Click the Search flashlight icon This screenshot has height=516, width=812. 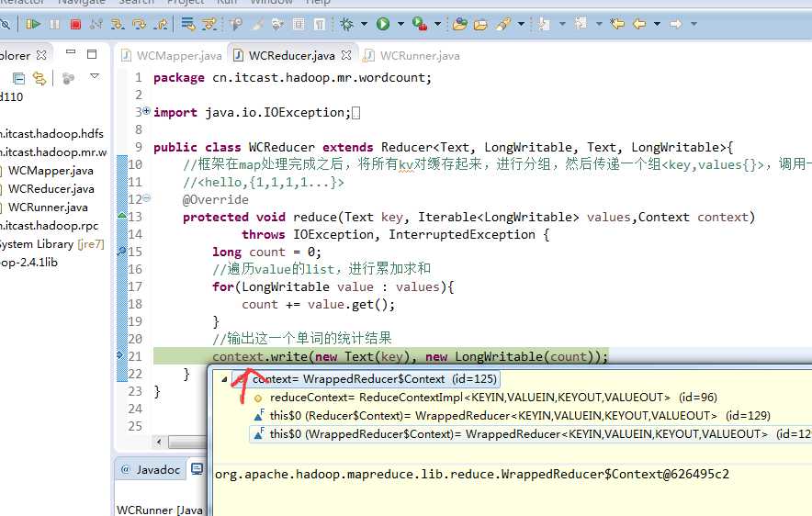click(503, 24)
